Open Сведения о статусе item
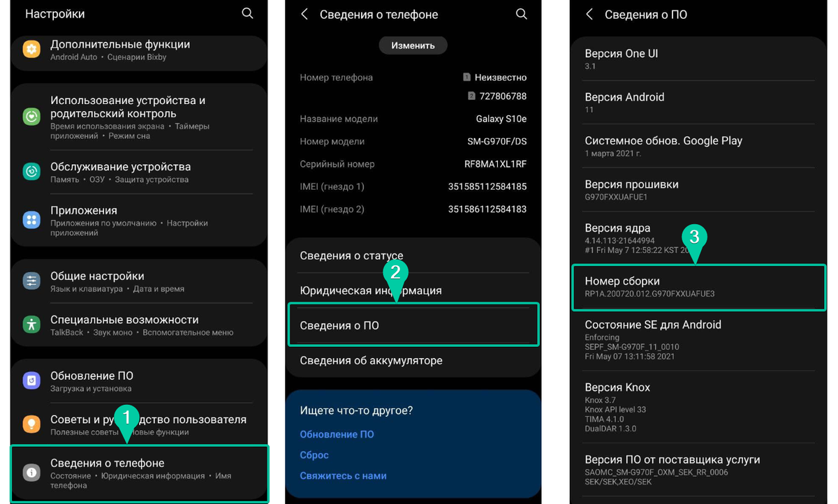 point(413,255)
